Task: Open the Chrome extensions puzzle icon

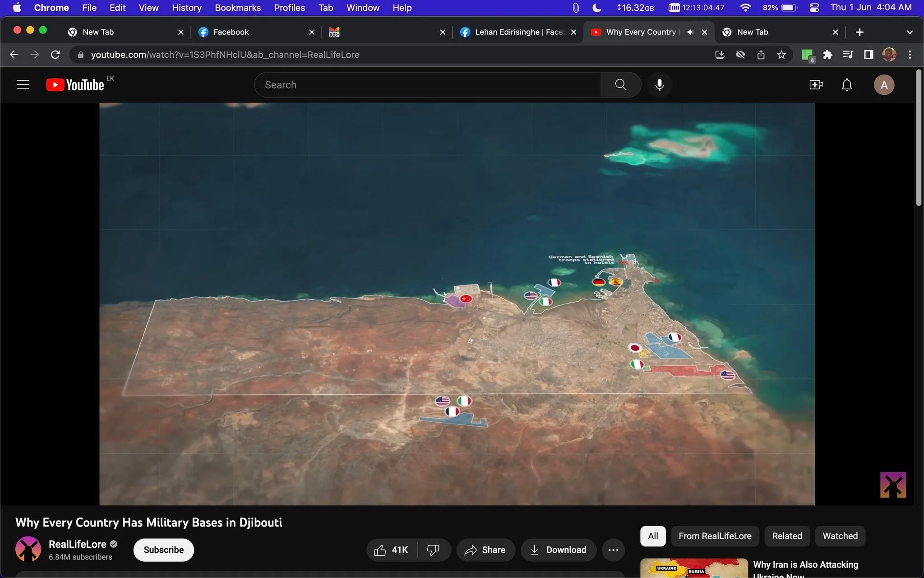Action: pos(827,55)
